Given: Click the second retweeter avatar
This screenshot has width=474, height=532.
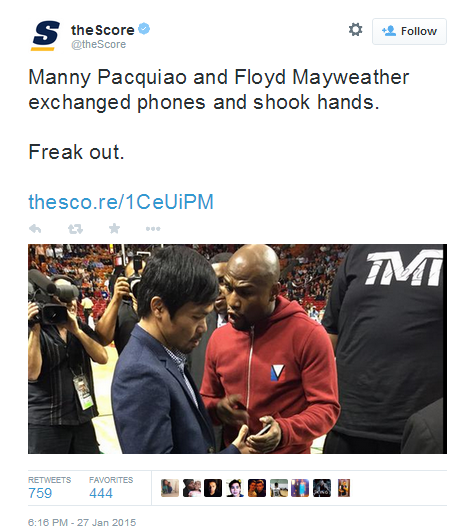Looking at the screenshot, I should pos(192,488).
